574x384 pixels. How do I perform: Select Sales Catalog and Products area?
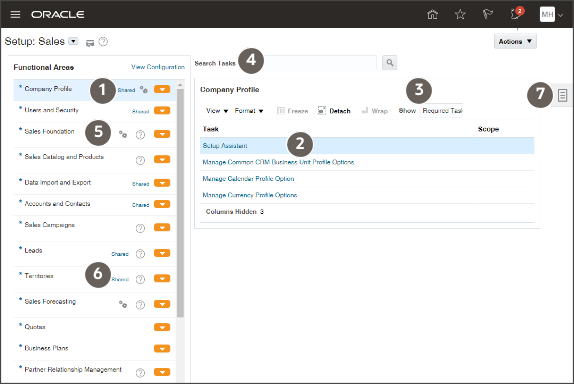64,157
